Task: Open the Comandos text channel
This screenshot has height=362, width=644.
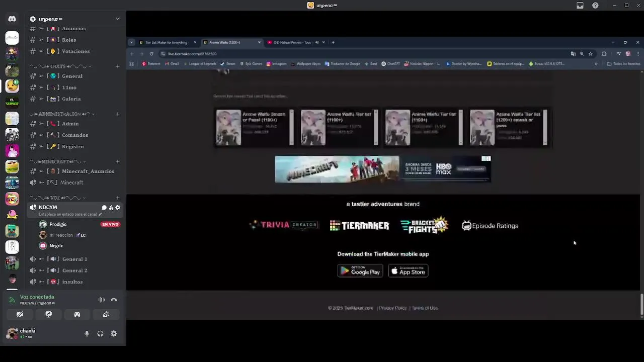Action: [75, 135]
